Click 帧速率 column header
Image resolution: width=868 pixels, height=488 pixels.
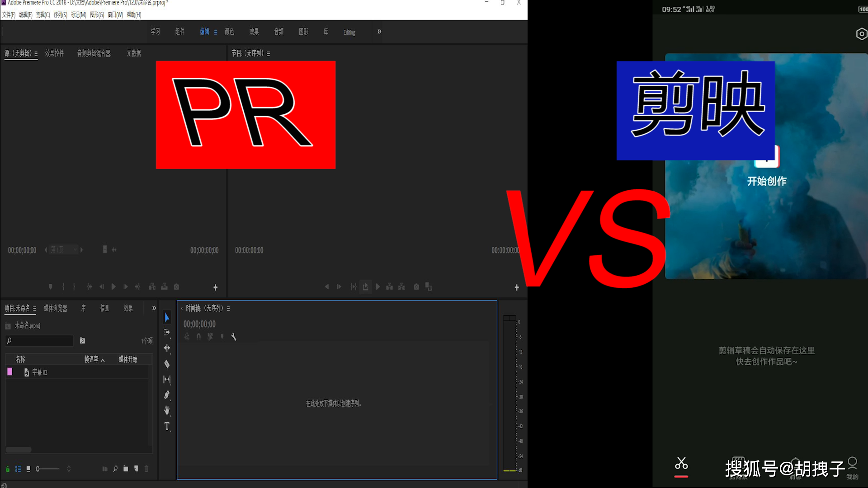coord(91,359)
